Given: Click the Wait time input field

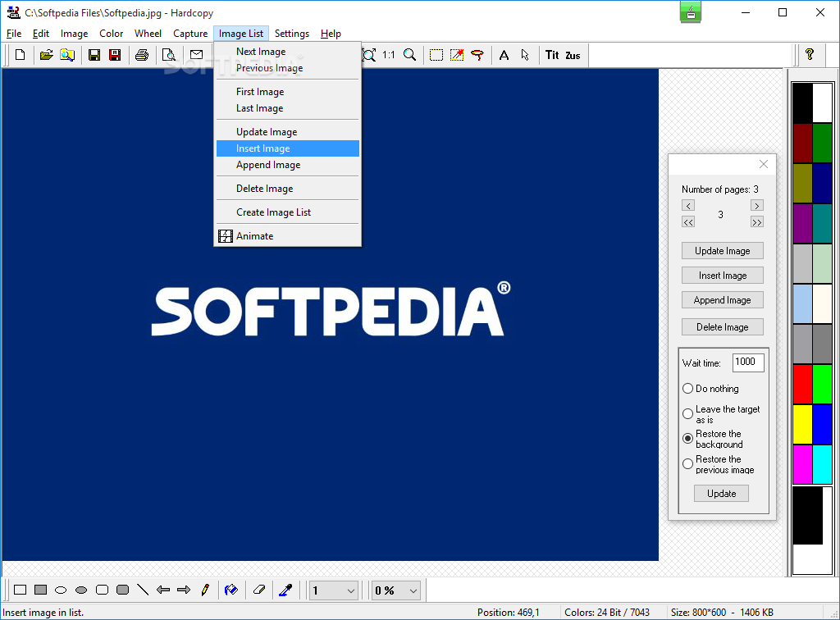Looking at the screenshot, I should coord(748,362).
